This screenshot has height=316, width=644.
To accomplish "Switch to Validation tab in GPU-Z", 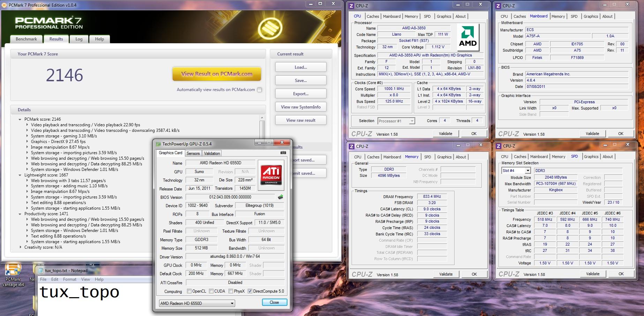I will 212,153.
